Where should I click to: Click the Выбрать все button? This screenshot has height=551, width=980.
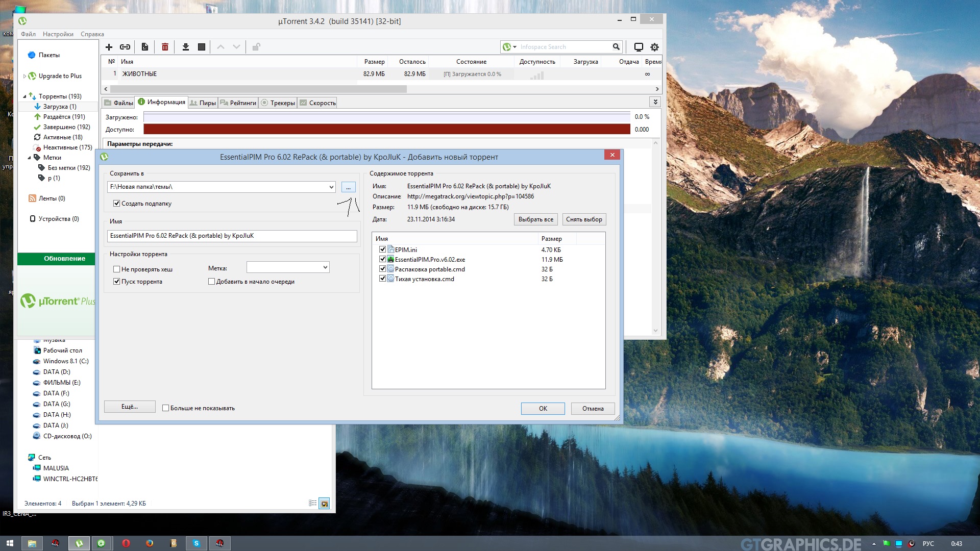tap(535, 219)
